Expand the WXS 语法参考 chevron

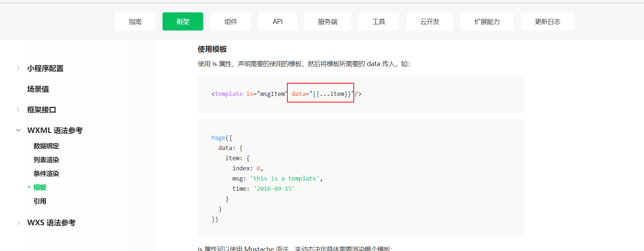coord(18,223)
